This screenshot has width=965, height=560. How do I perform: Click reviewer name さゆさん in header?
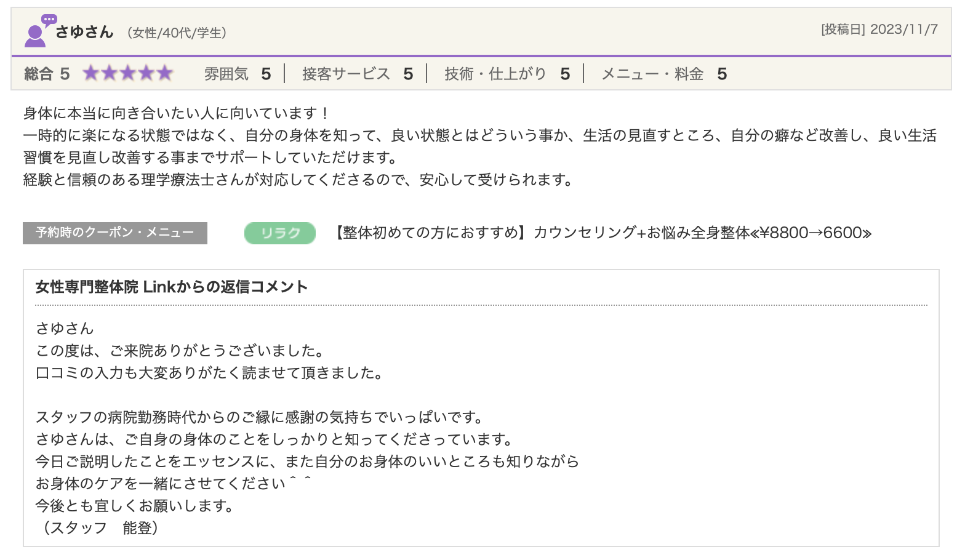(x=84, y=32)
